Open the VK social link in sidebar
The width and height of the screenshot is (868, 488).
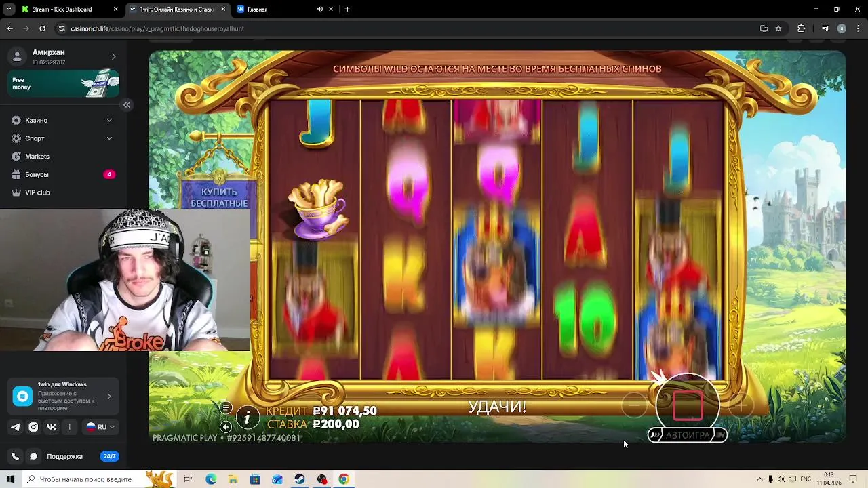[x=52, y=427]
